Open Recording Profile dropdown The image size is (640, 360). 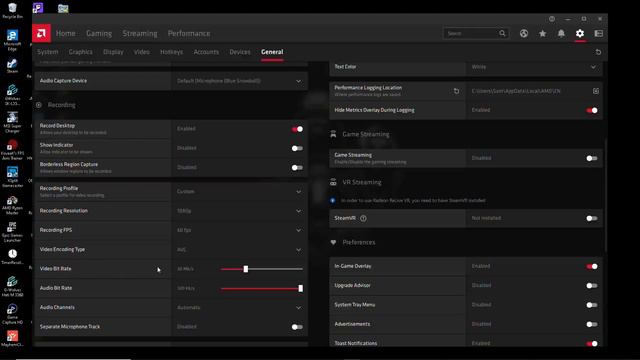pyautogui.click(x=239, y=191)
